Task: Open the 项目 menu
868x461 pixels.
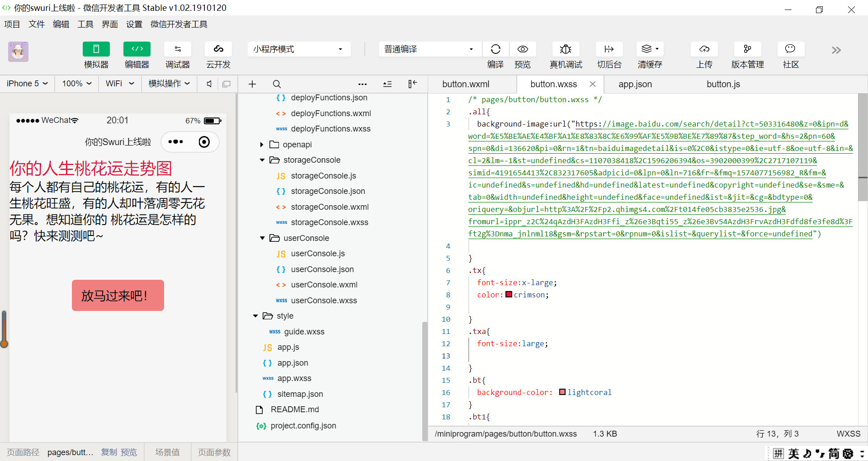Action: [x=12, y=24]
